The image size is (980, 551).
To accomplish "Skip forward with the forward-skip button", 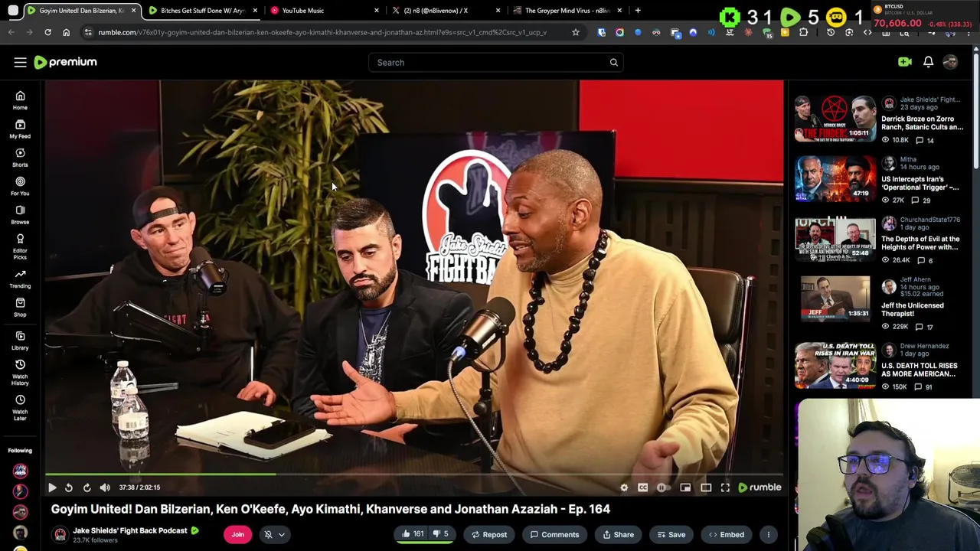I will point(87,487).
